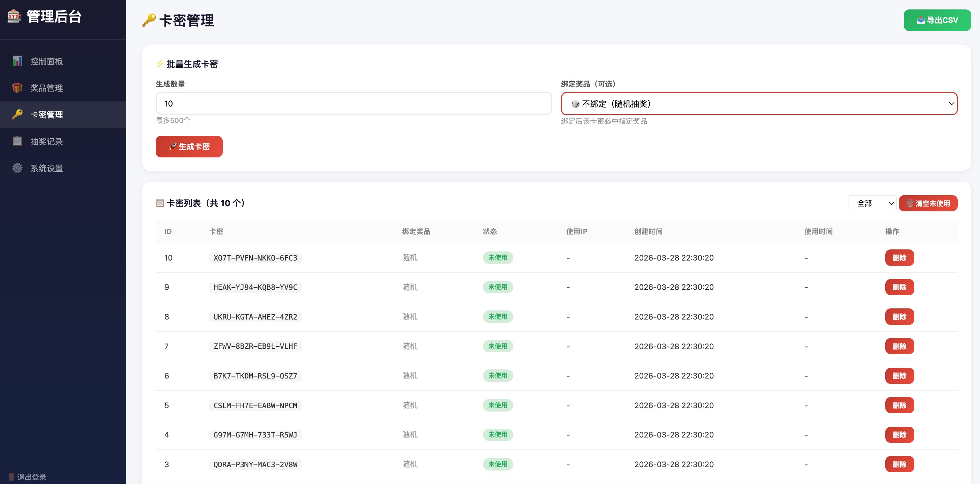Click the key icon beside 卡密管理
980x484 pixels.
[x=17, y=115]
